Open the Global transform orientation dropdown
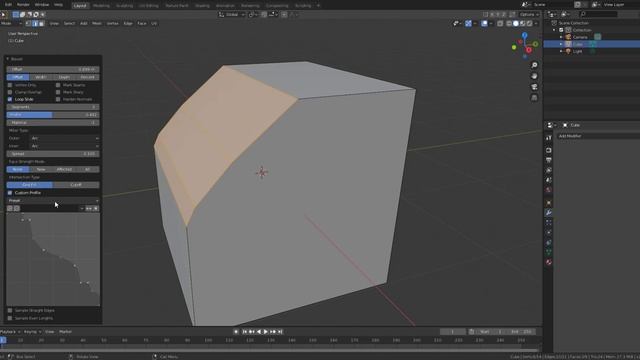640x360 pixels. tap(232, 15)
